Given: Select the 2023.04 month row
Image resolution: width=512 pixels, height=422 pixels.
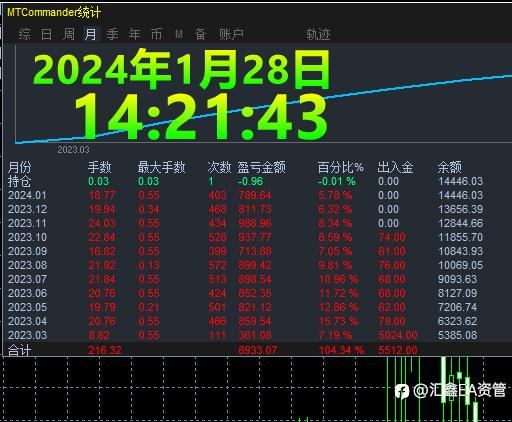Looking at the screenshot, I should (x=256, y=321).
